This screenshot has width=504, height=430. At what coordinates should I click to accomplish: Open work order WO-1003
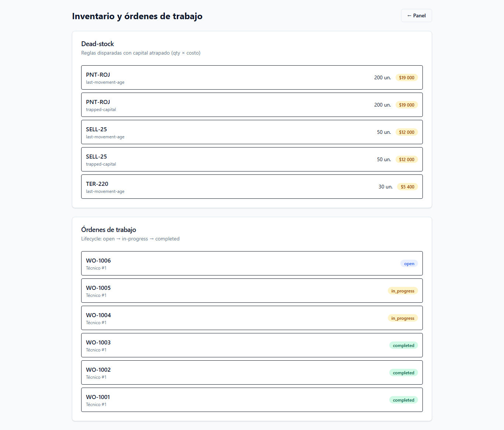tap(252, 345)
